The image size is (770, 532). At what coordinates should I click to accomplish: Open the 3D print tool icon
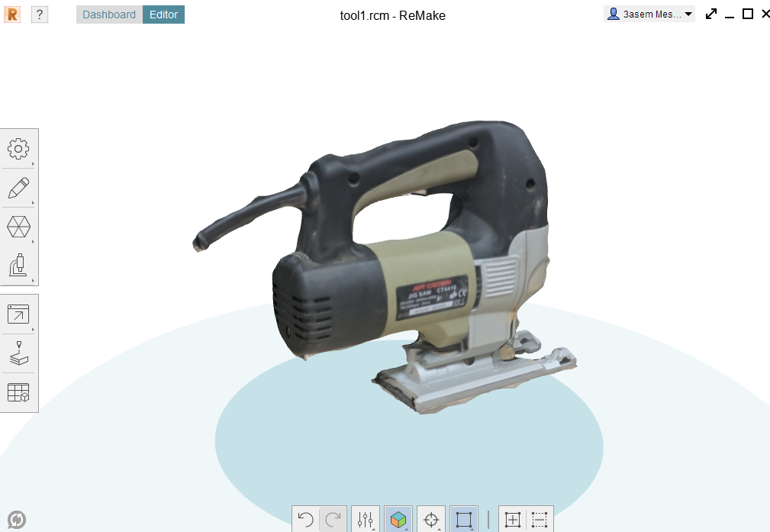pos(18,353)
